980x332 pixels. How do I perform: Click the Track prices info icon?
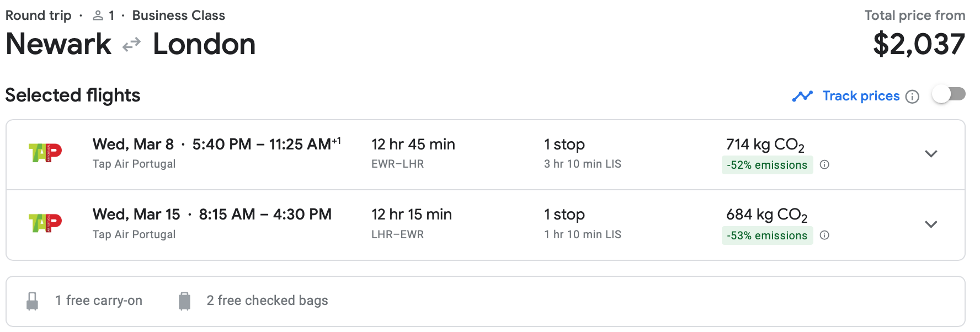pos(913,97)
